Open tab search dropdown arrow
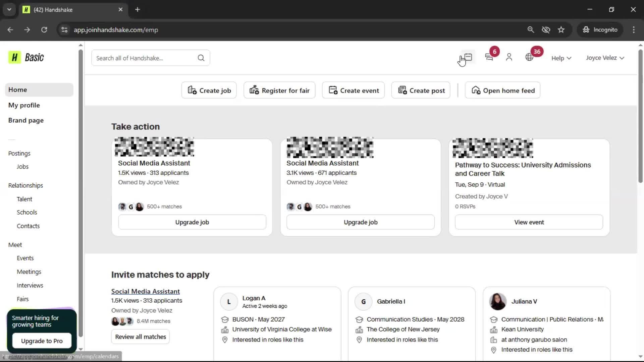 [9, 9]
